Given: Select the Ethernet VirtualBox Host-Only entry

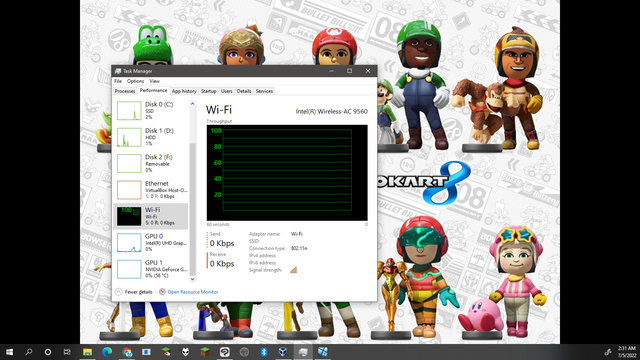Looking at the screenshot, I should pos(151,190).
